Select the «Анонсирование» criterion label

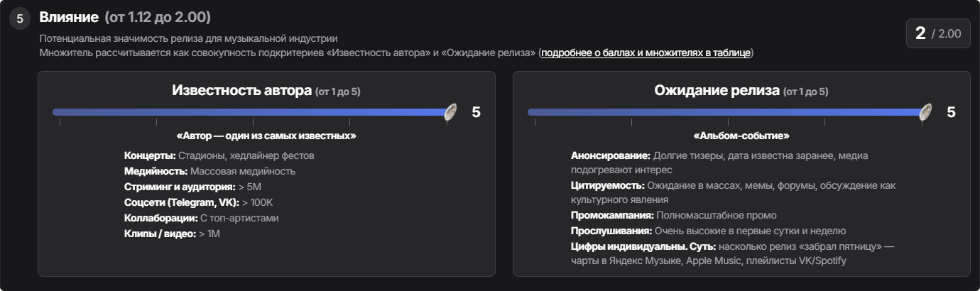[x=610, y=155]
